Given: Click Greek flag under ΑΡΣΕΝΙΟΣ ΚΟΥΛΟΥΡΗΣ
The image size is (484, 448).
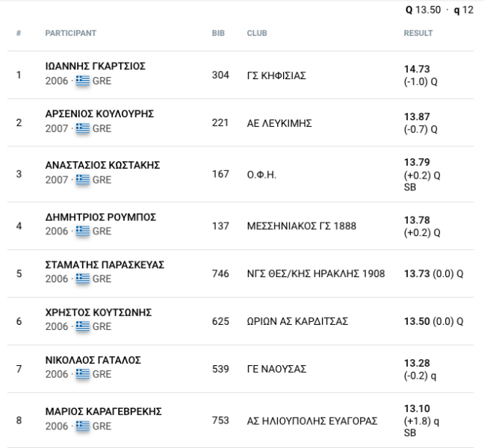Looking at the screenshot, I should coord(82,128).
